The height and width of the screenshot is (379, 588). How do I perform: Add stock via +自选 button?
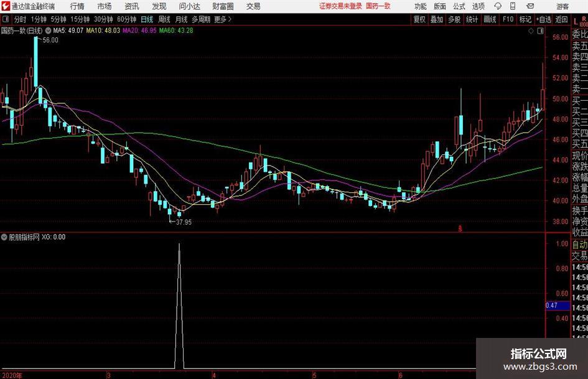pos(543,19)
